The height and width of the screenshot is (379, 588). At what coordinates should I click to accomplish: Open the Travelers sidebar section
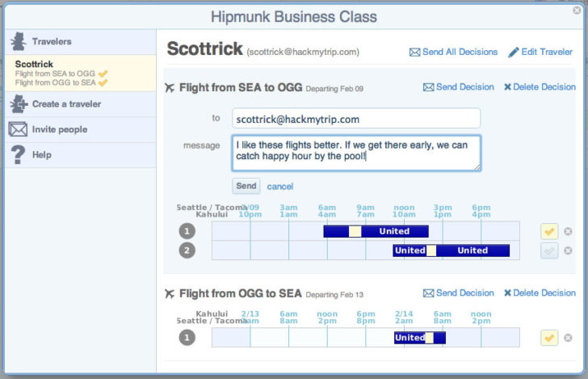tap(81, 42)
